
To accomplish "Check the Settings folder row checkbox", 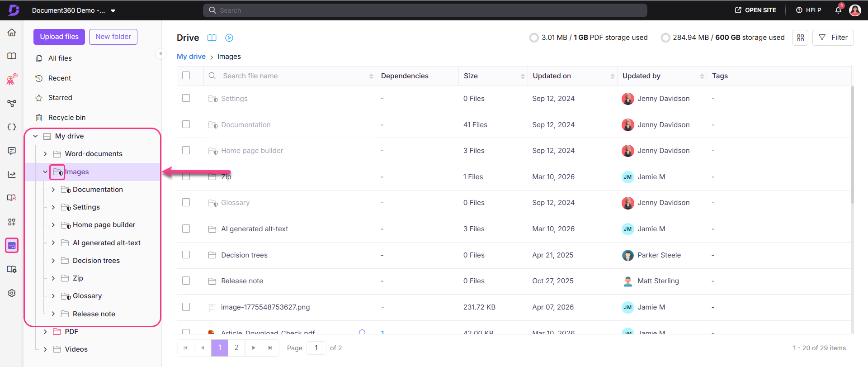I will [x=186, y=98].
